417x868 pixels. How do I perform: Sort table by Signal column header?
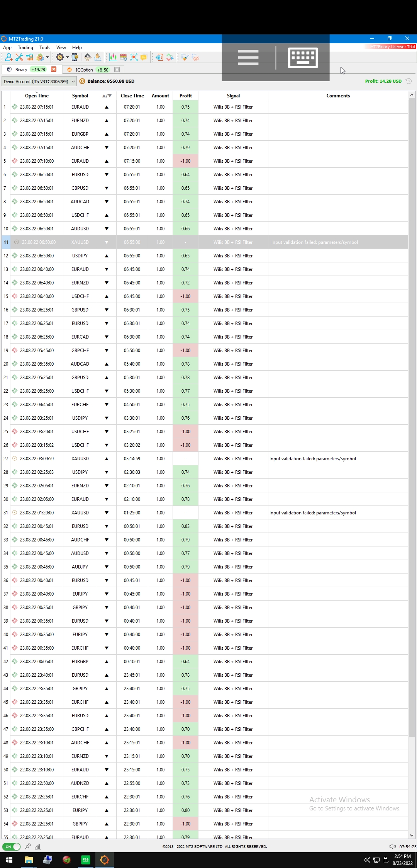233,96
